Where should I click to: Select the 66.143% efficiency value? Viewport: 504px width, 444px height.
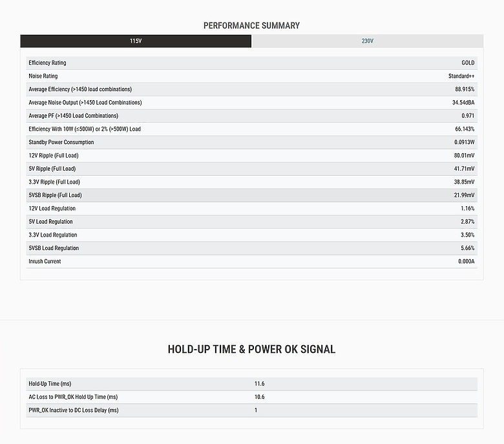[x=465, y=129]
